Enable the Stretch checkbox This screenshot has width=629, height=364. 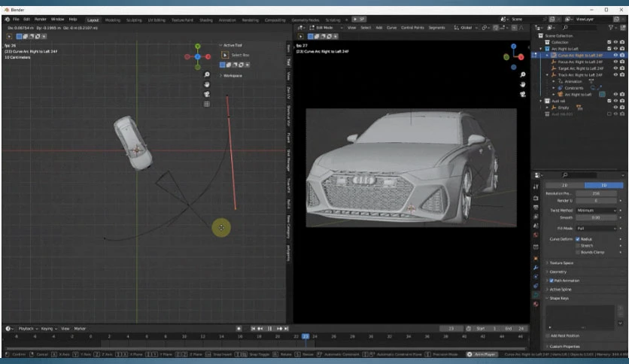[x=578, y=245]
